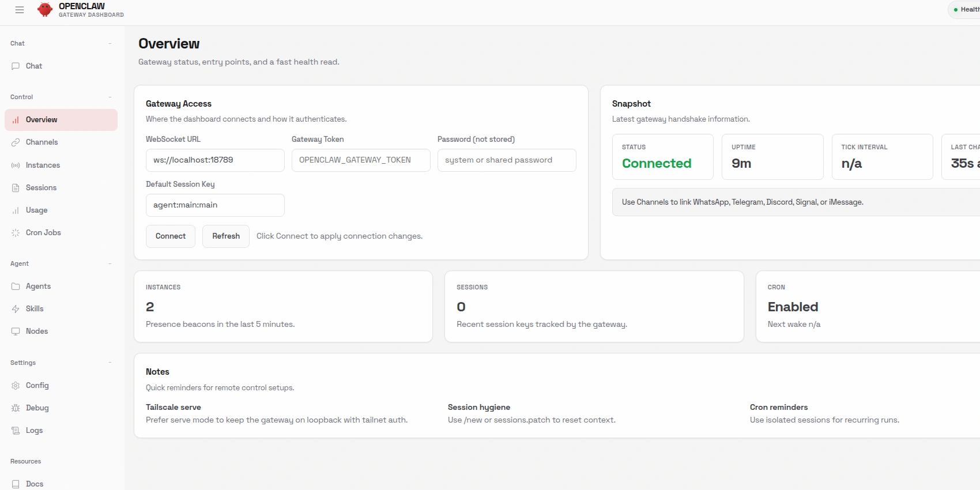Open Chat via its speech bubble icon
The image size is (980, 490).
16,66
